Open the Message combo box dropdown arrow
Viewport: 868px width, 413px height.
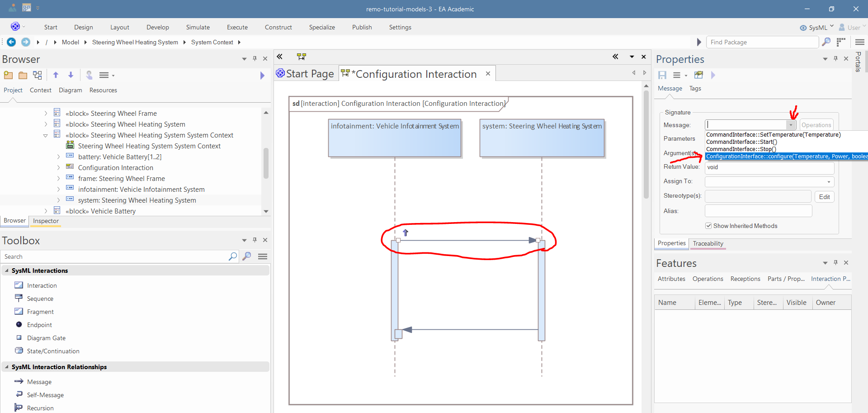791,125
